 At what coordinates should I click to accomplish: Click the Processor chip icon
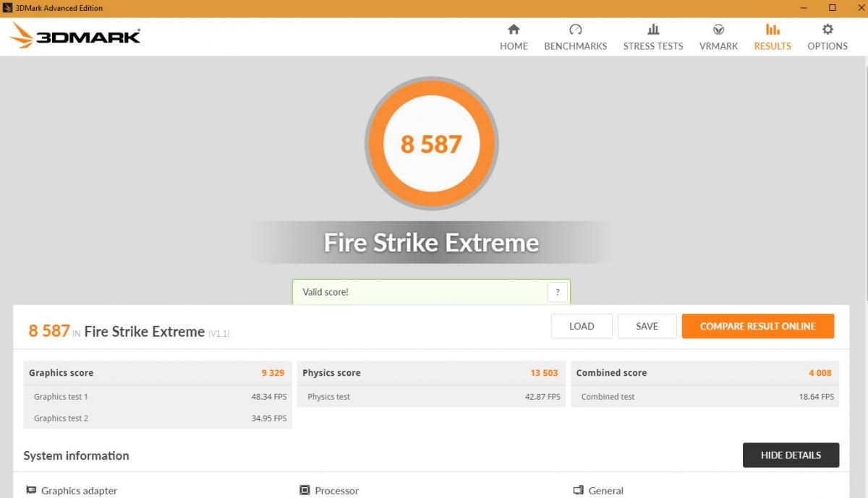[x=305, y=491]
